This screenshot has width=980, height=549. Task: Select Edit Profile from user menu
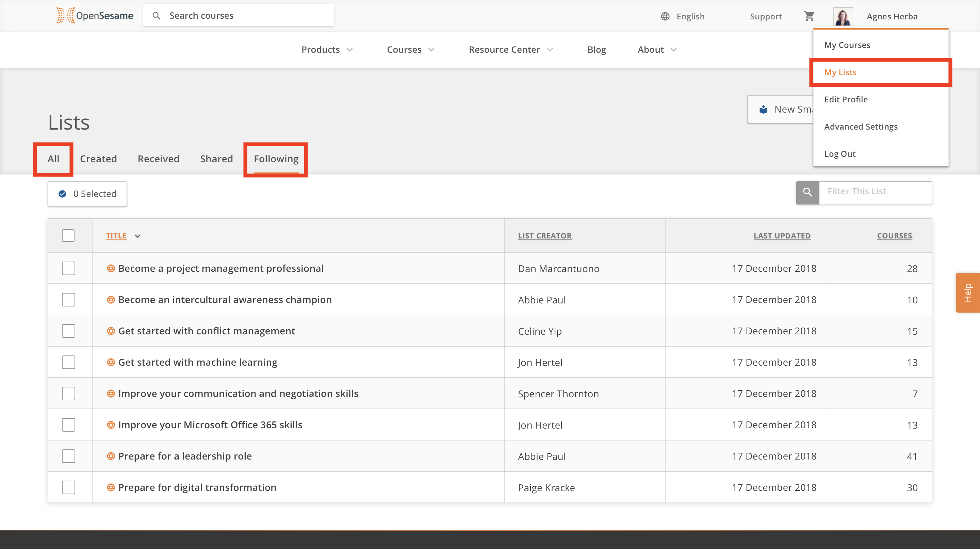click(846, 100)
